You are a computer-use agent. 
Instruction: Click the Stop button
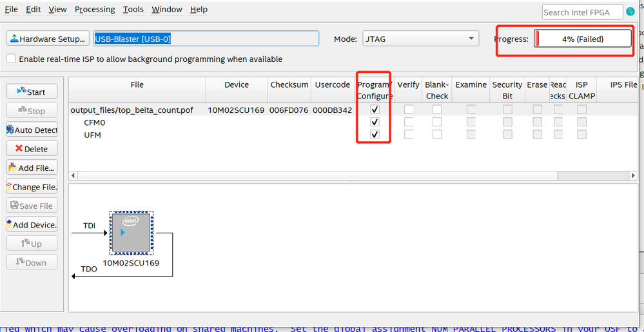32,110
